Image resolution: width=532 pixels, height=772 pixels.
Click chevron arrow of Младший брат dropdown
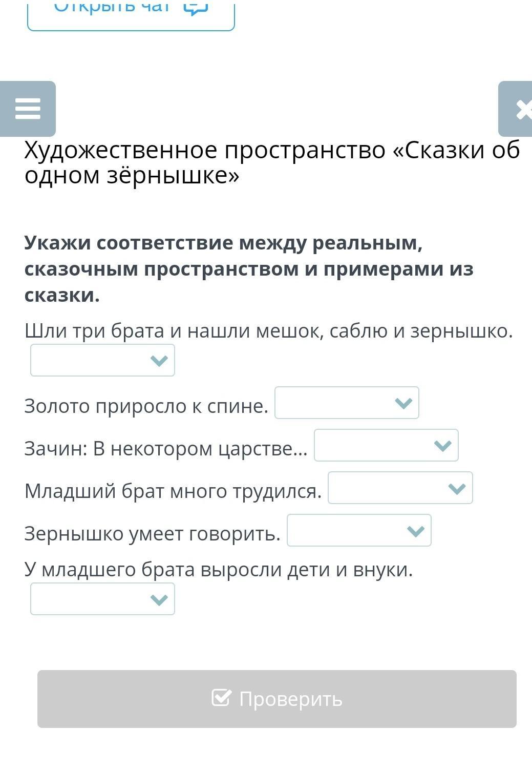click(x=457, y=488)
